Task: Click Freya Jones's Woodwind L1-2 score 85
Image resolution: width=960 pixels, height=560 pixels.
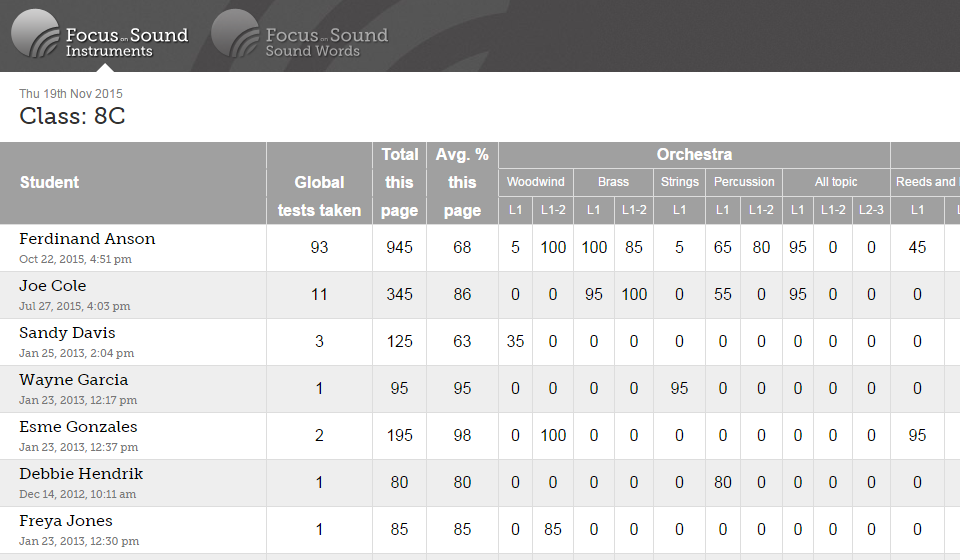Action: (x=553, y=529)
